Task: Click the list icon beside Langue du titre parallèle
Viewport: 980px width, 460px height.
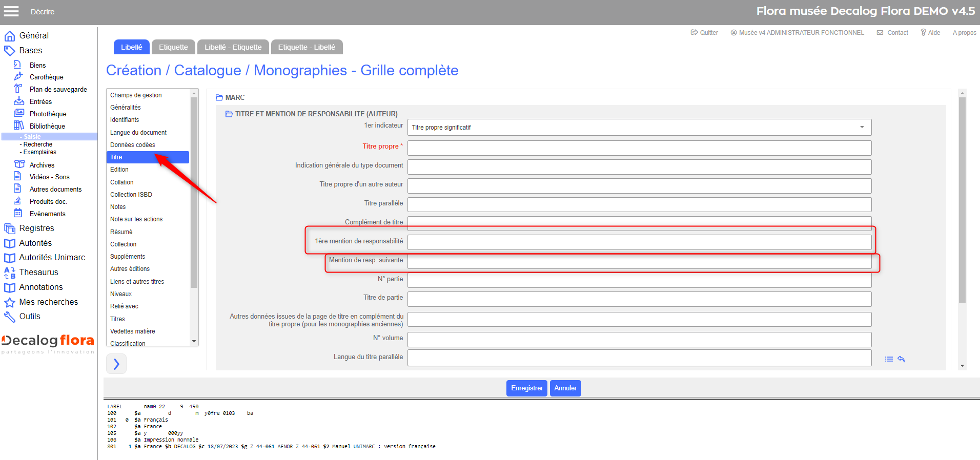Action: pyautogui.click(x=889, y=359)
